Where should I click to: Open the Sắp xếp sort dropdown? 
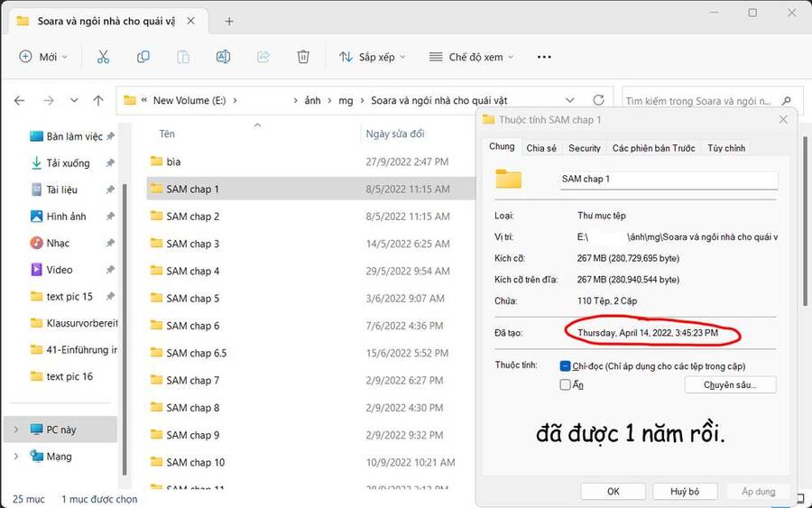pyautogui.click(x=373, y=57)
